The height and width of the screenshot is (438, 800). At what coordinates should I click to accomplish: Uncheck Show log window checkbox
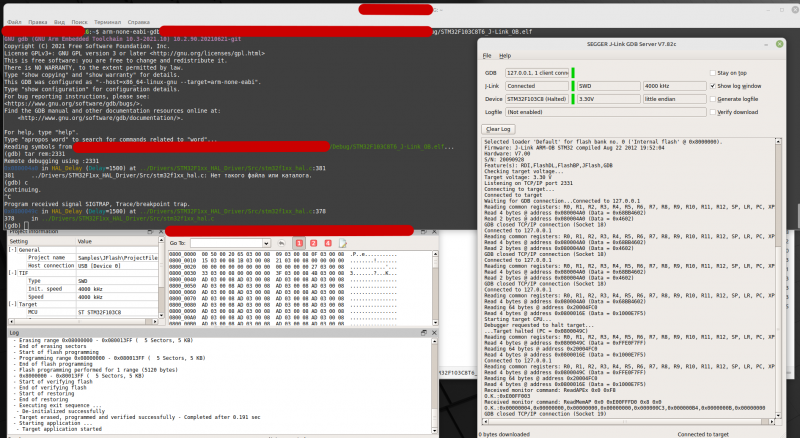pyautogui.click(x=713, y=86)
